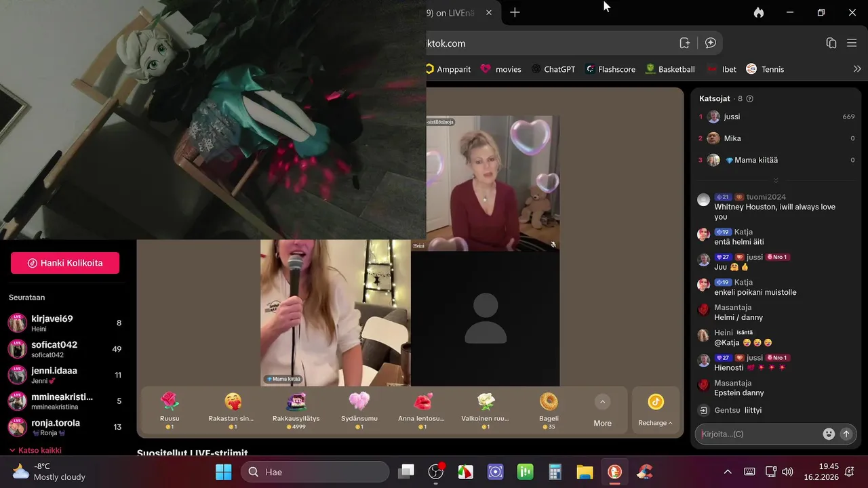Click chat message 'enkeli poikani muistolle'
The height and width of the screenshot is (488, 868).
click(x=755, y=292)
